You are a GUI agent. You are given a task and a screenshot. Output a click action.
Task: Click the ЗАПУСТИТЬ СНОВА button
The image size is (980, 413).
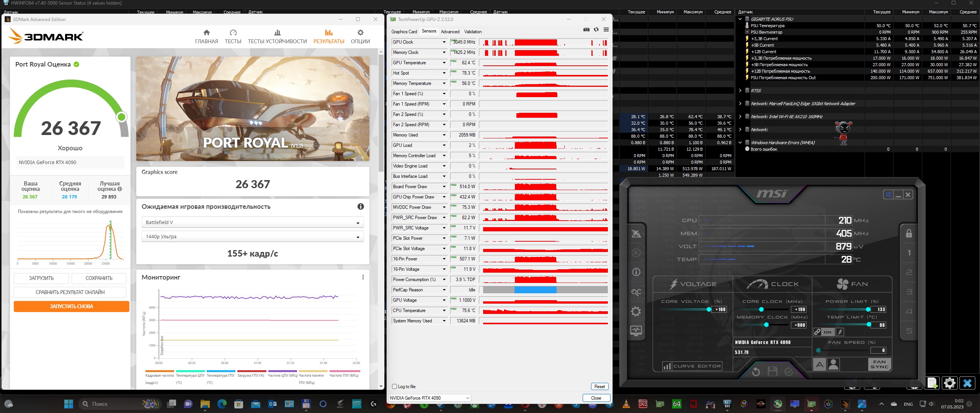(72, 306)
